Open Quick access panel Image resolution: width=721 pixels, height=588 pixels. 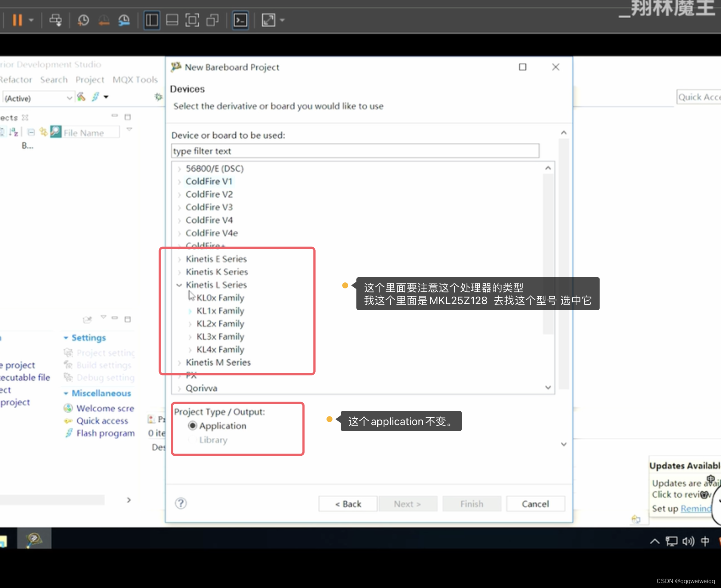[101, 421]
